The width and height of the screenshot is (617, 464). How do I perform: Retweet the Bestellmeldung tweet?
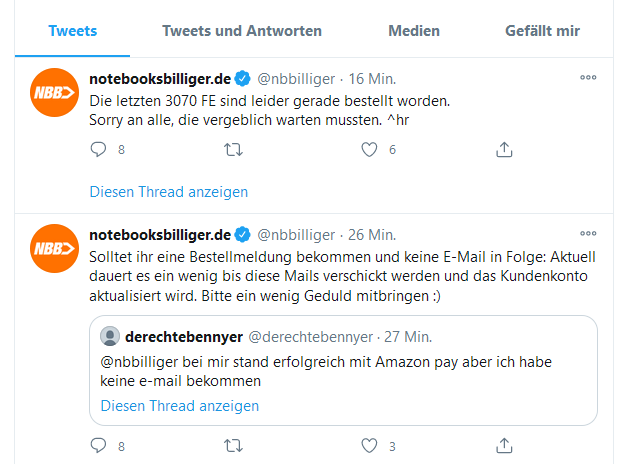pos(233,446)
